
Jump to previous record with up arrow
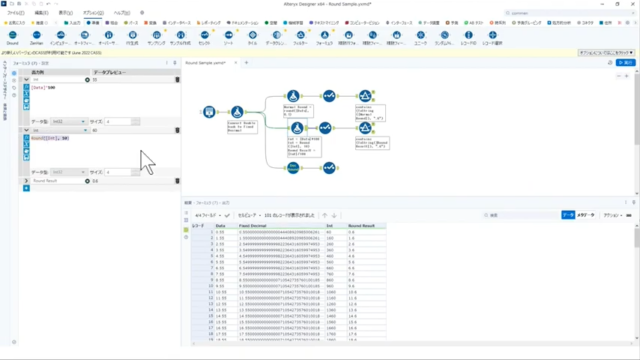click(x=324, y=215)
